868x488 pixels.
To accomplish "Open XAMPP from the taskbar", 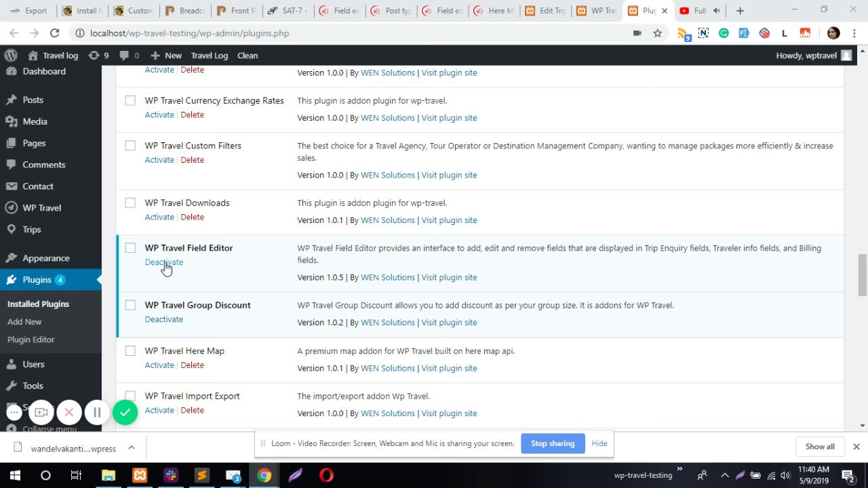I will pos(140,476).
